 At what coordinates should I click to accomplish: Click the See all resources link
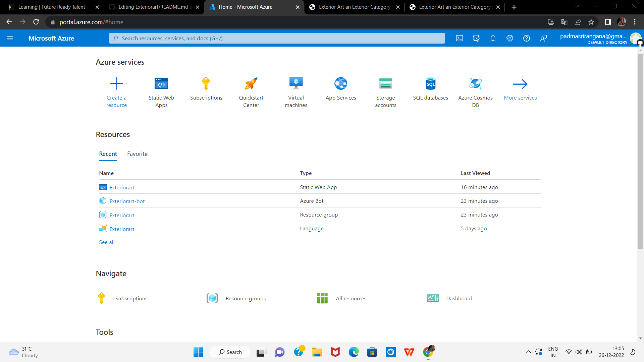[107, 242]
